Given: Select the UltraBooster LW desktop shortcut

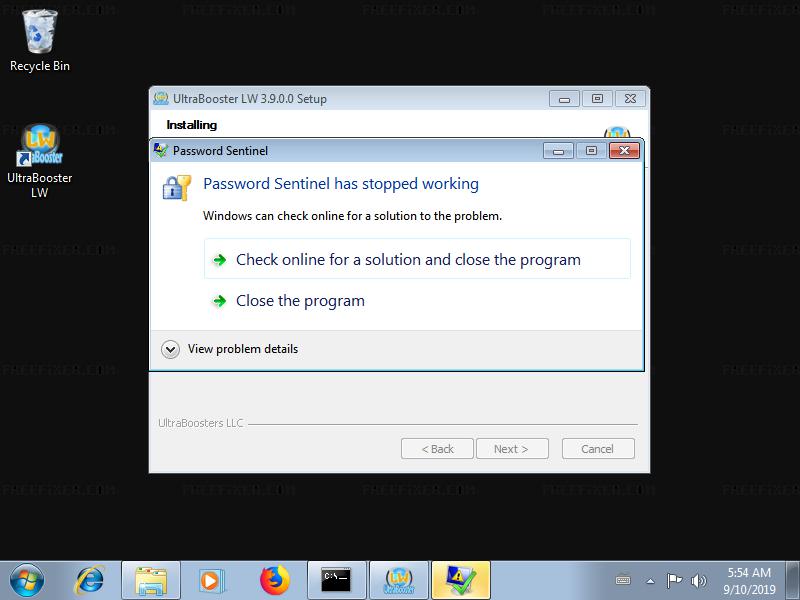Looking at the screenshot, I should coord(39,161).
